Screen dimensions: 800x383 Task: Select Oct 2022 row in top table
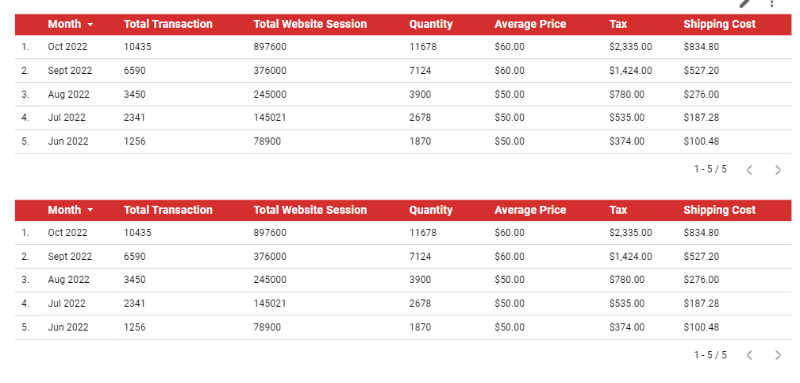pos(403,47)
